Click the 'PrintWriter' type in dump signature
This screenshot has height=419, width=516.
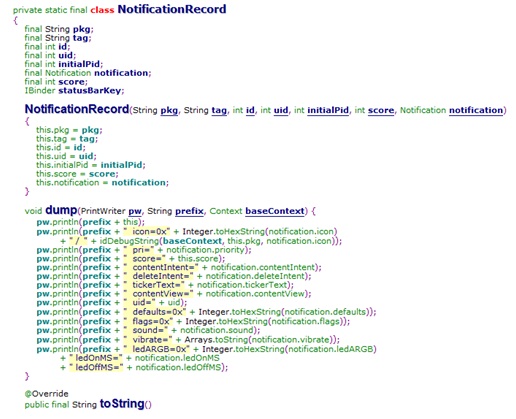tap(103, 211)
